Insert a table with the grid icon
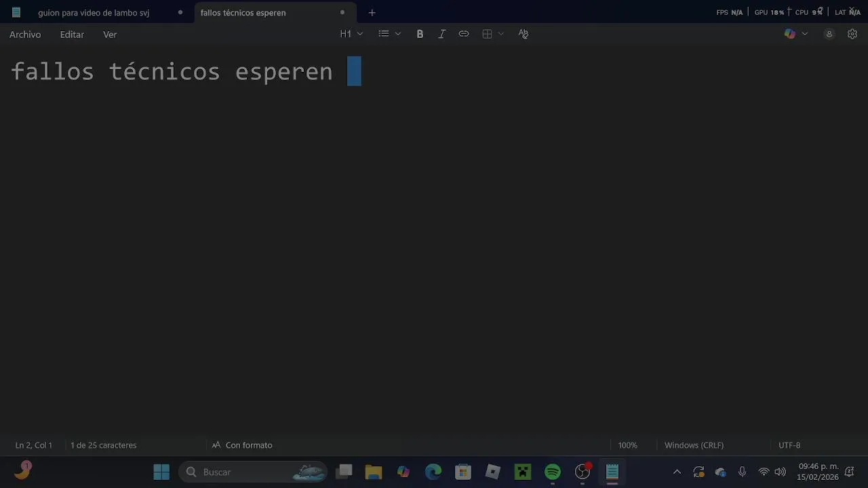The image size is (868, 488). click(487, 34)
